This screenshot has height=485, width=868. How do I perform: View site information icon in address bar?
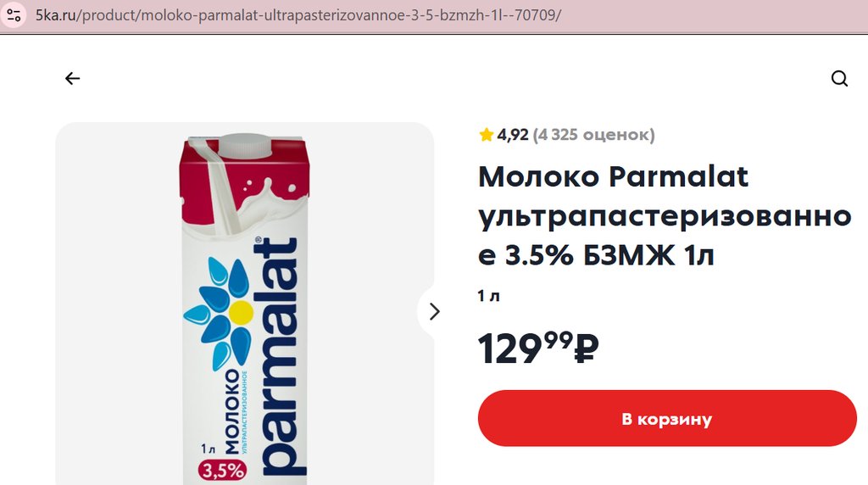pos(14,15)
